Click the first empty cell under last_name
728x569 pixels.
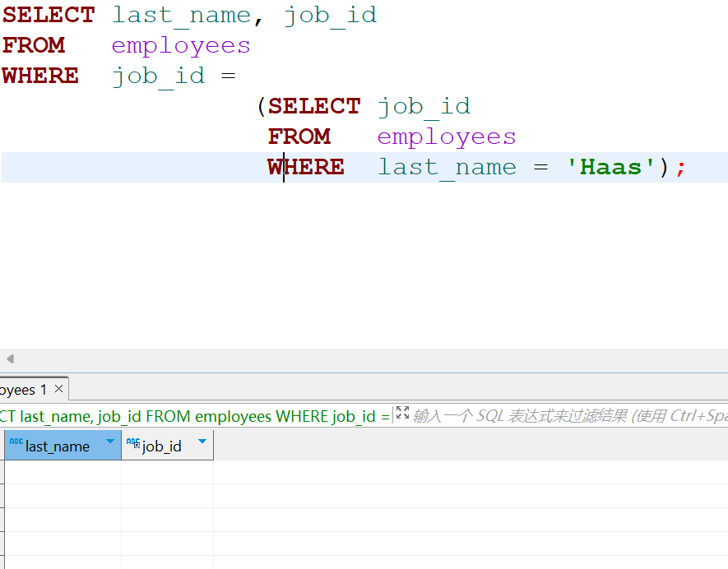(x=63, y=472)
